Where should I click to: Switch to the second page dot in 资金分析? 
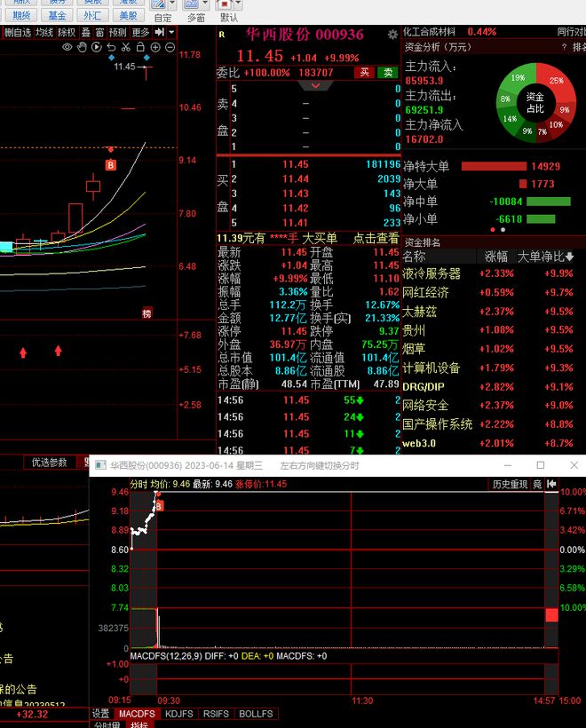[503, 230]
